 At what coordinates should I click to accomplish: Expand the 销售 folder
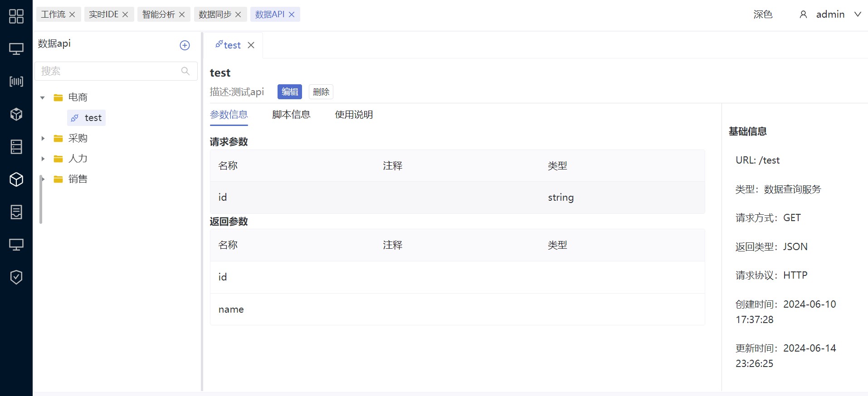43,179
